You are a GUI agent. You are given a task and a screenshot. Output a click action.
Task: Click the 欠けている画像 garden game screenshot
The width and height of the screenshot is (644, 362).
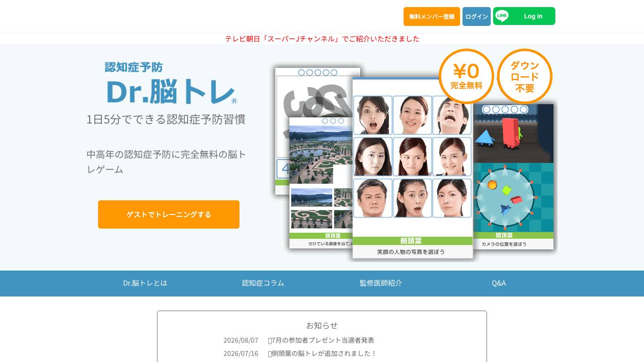(321, 183)
